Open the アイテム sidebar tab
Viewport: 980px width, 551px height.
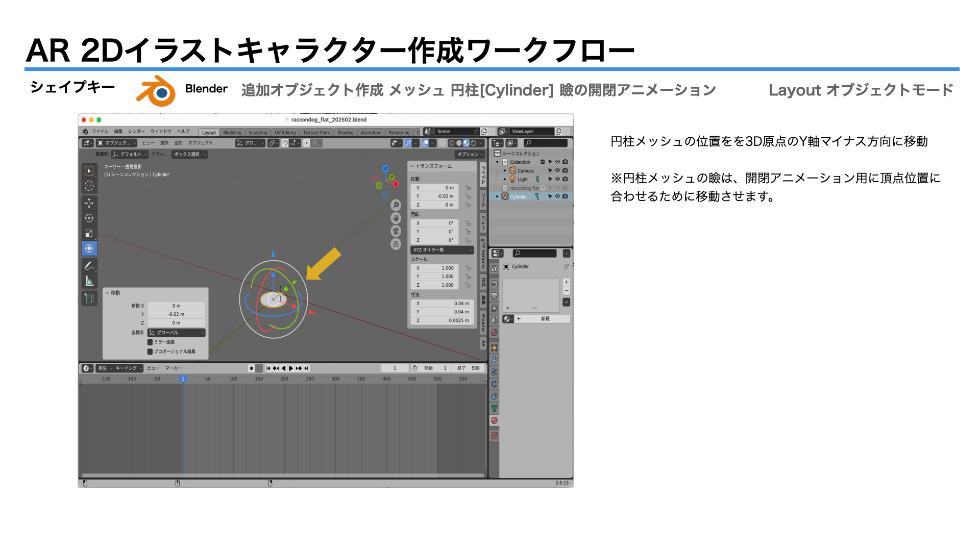(483, 174)
